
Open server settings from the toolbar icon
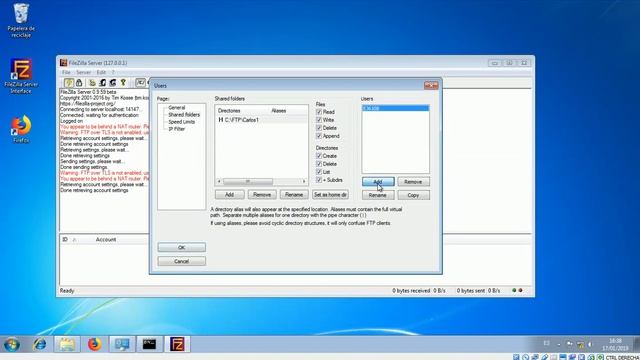[93, 83]
